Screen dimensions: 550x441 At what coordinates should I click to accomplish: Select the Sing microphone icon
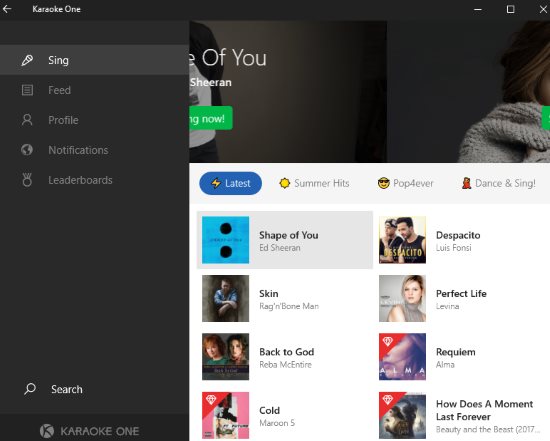point(27,60)
